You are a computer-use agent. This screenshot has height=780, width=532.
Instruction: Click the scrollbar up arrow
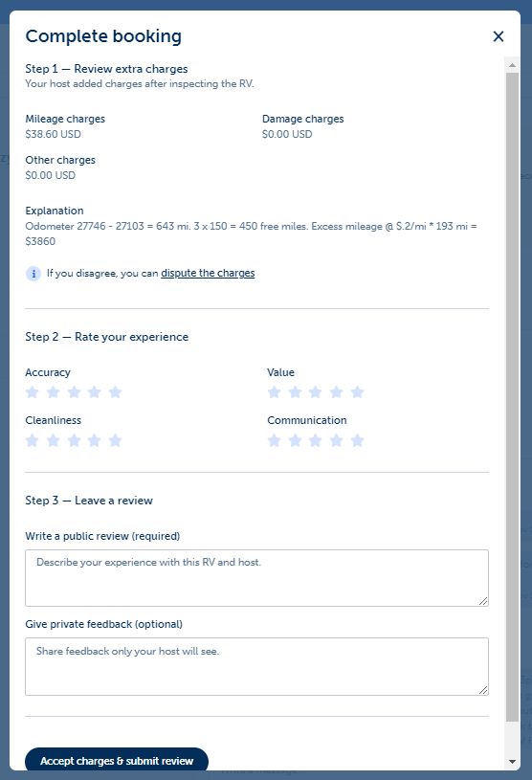tap(512, 65)
